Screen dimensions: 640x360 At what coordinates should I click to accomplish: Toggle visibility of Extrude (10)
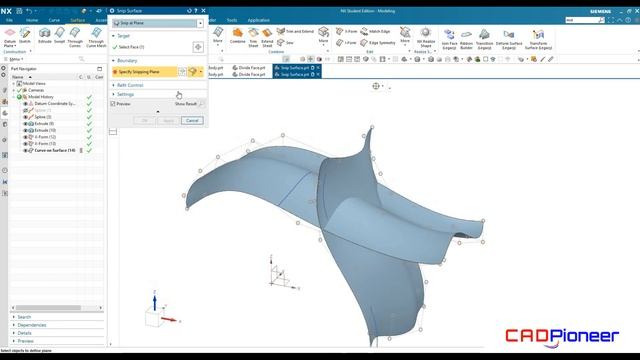coord(25,130)
